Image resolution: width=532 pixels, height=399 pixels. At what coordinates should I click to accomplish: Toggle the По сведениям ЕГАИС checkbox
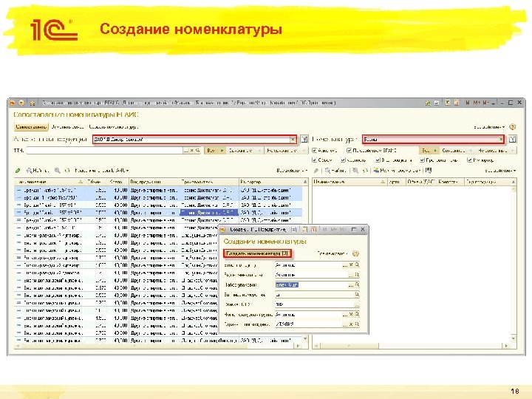click(x=349, y=150)
